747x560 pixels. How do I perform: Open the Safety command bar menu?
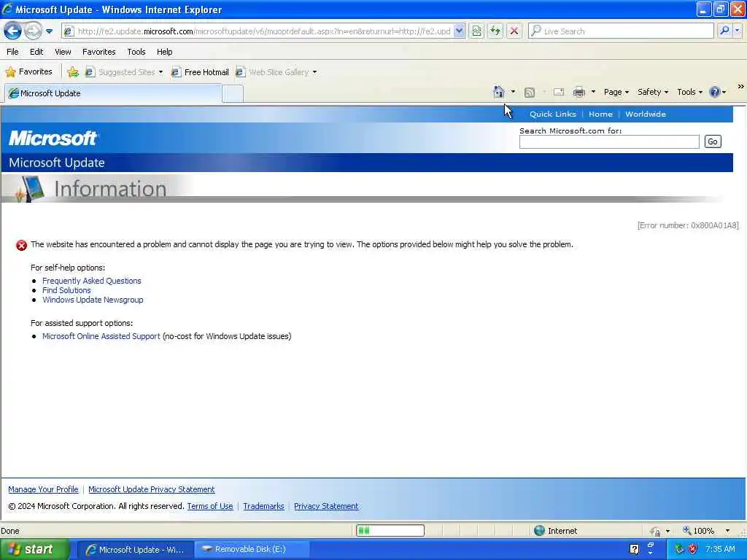pyautogui.click(x=653, y=92)
